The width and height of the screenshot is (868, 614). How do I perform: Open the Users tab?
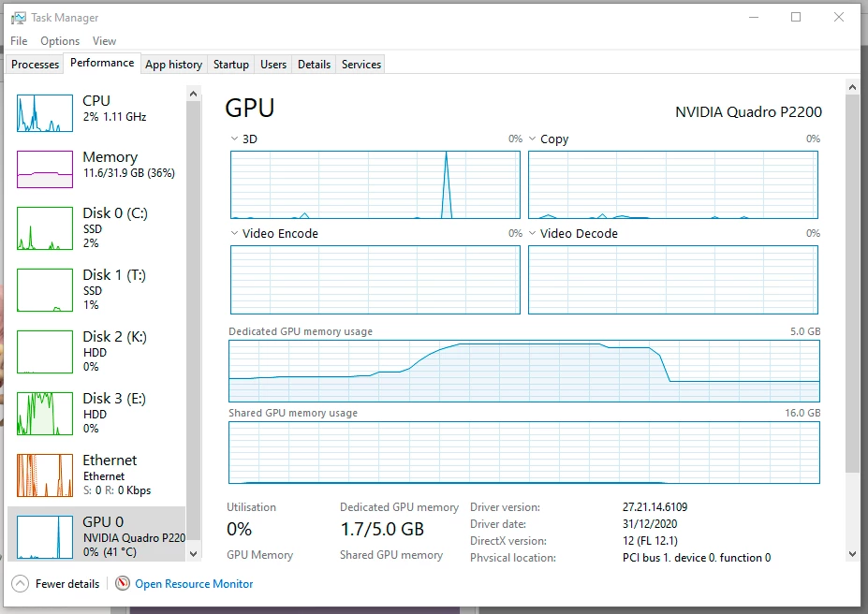273,65
